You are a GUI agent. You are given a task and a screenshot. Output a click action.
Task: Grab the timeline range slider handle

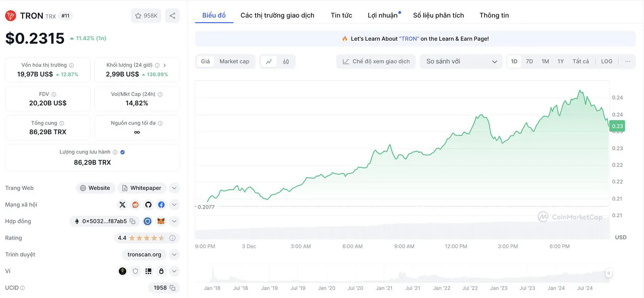609,273
